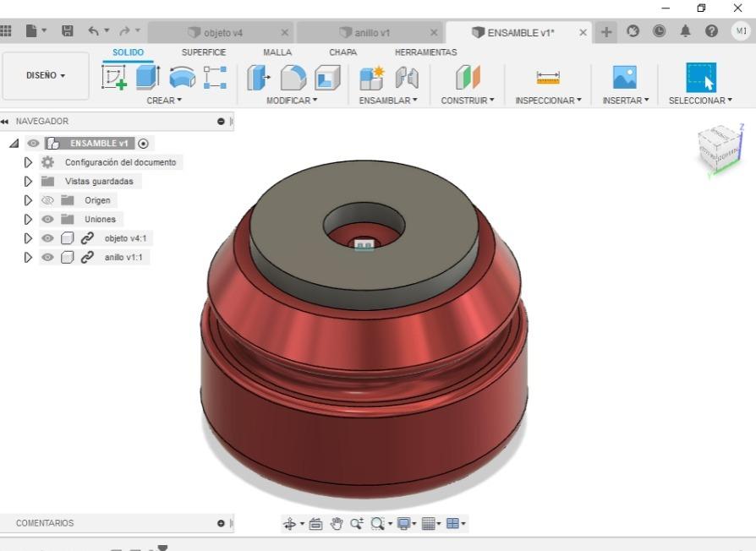Open the Display Settings monitor dropdown
This screenshot has width=756, height=551.
point(407,524)
